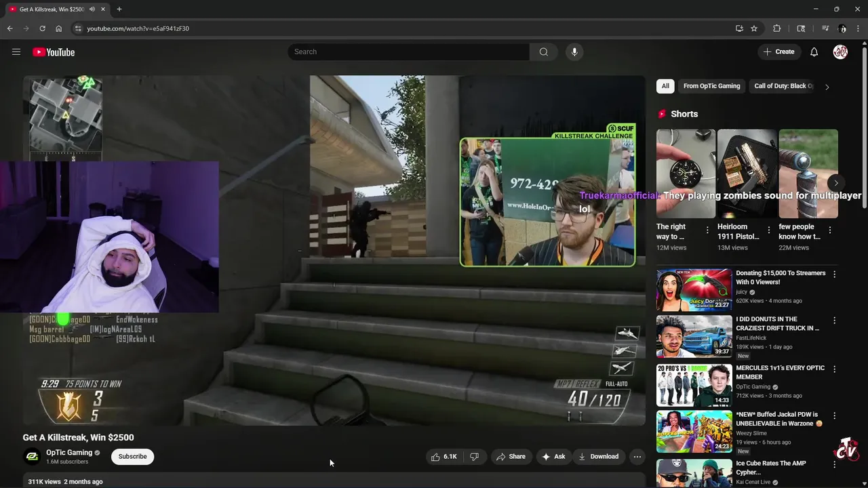This screenshot has width=868, height=488.
Task: Open Heirloom 1911 Pistol short thumbnail
Action: pyautogui.click(x=747, y=174)
